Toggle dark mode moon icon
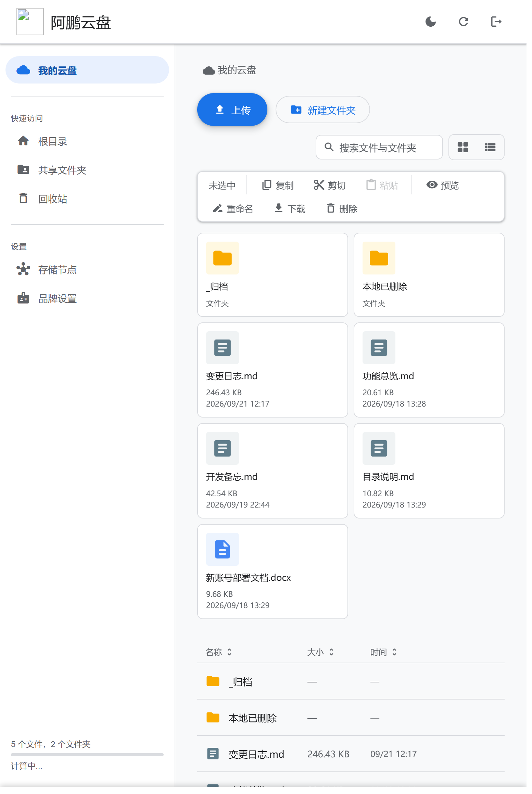 (x=430, y=22)
